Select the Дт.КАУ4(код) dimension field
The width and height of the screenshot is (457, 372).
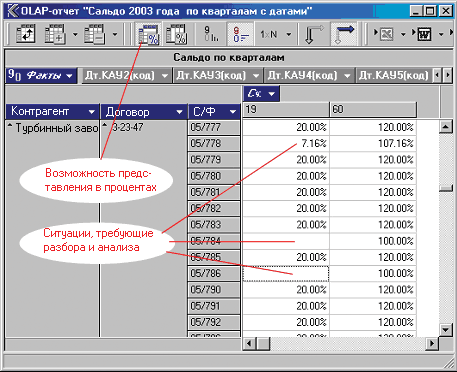(309, 75)
